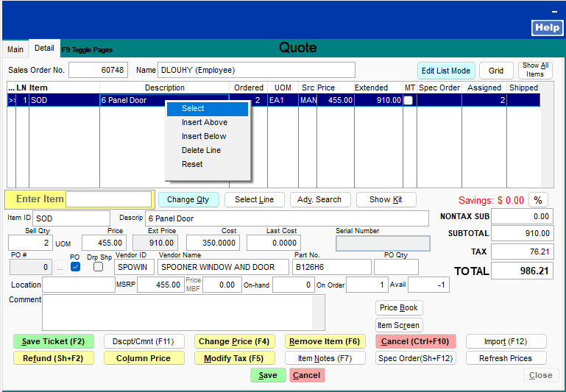This screenshot has height=392, width=566.
Task: Toggle the PO checkbox
Action: [75, 267]
